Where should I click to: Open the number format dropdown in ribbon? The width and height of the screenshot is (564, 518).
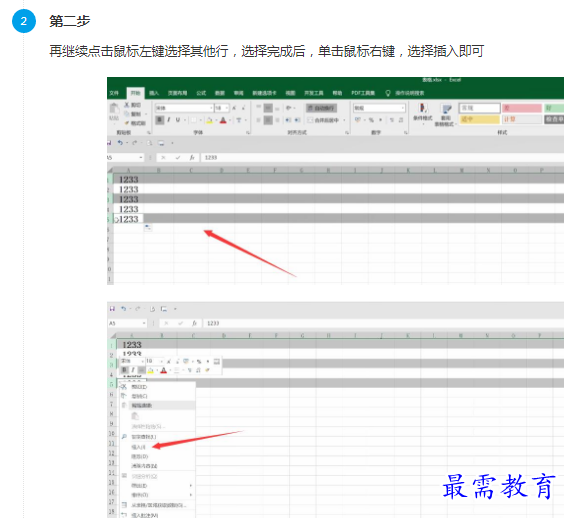pos(402,108)
